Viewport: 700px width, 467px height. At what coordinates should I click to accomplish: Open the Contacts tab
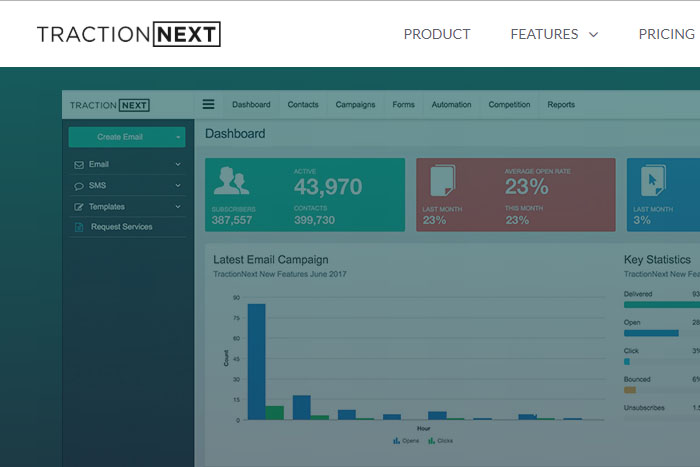tap(303, 104)
